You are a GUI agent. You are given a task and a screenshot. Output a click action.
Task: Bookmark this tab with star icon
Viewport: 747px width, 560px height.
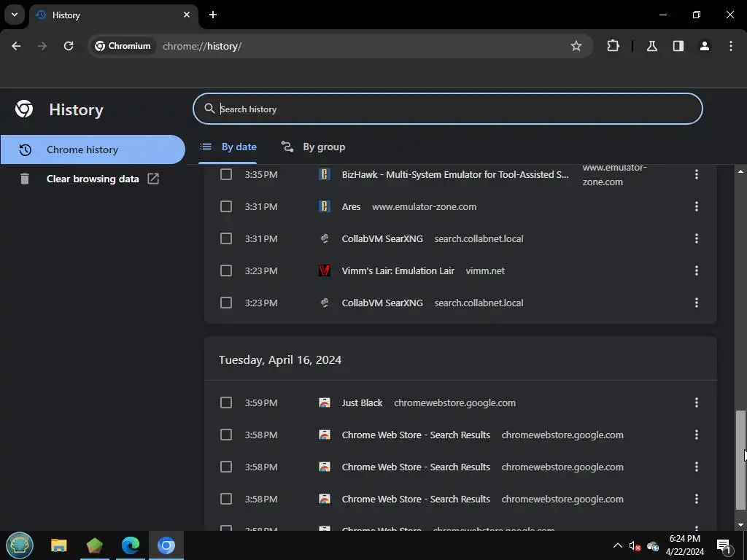click(x=576, y=46)
